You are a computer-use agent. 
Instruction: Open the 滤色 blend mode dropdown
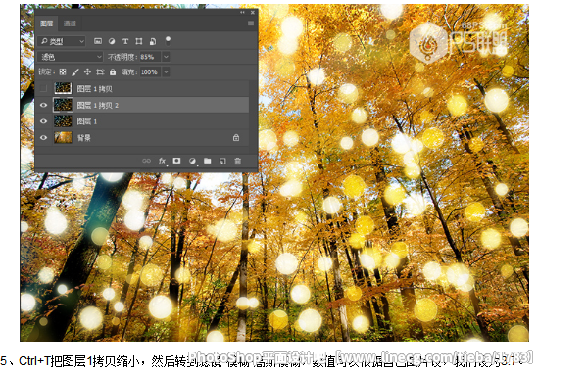tap(70, 57)
